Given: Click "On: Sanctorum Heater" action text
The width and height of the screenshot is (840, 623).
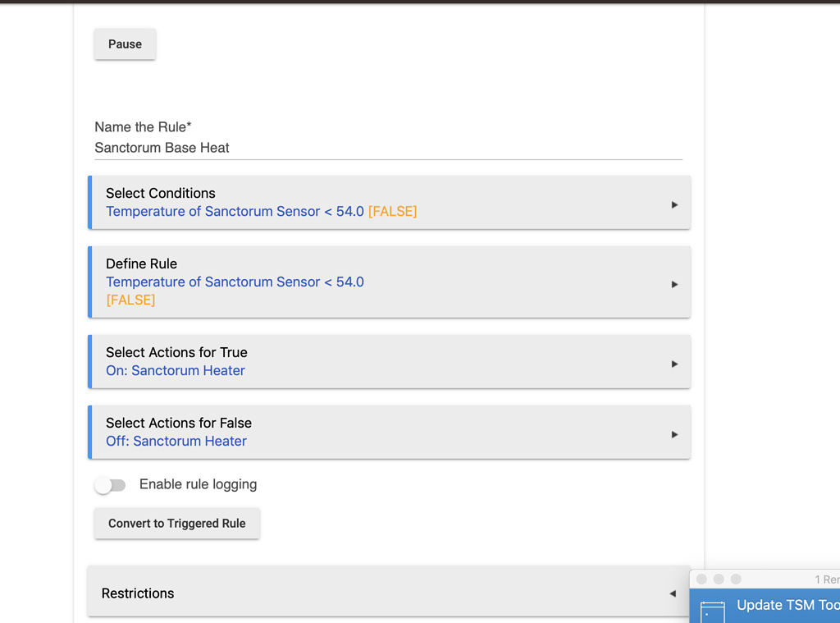Looking at the screenshot, I should [x=176, y=371].
